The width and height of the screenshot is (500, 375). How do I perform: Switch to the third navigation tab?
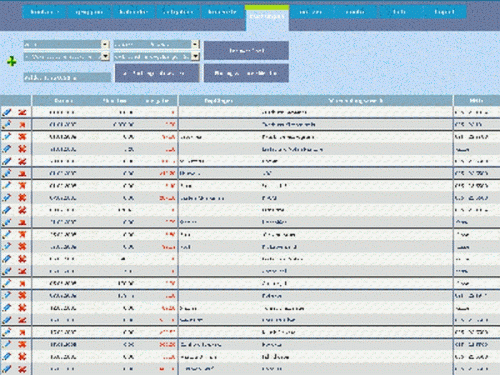pos(133,12)
